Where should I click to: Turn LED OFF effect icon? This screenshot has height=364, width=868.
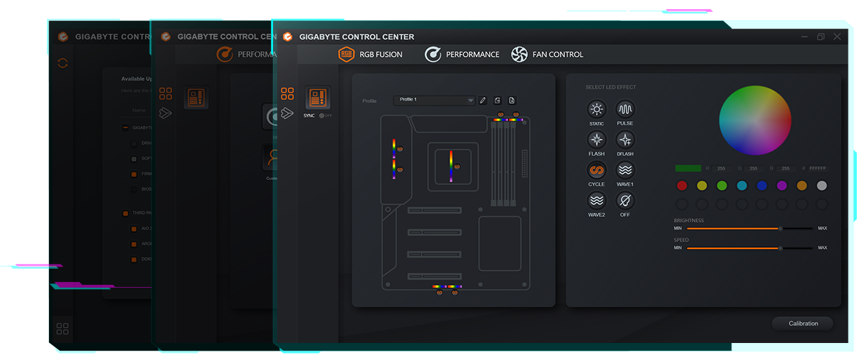[x=625, y=200]
